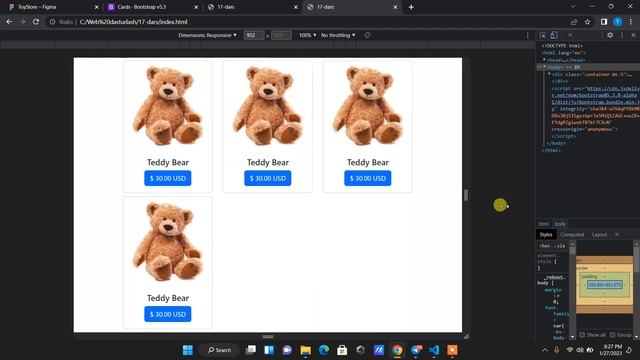Open the 100% zoom dropdown

(x=307, y=36)
